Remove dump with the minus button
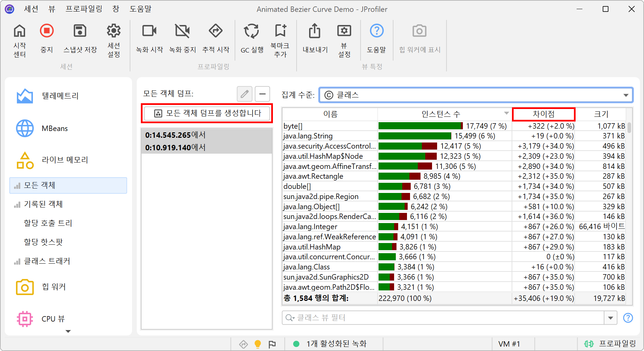 click(262, 94)
